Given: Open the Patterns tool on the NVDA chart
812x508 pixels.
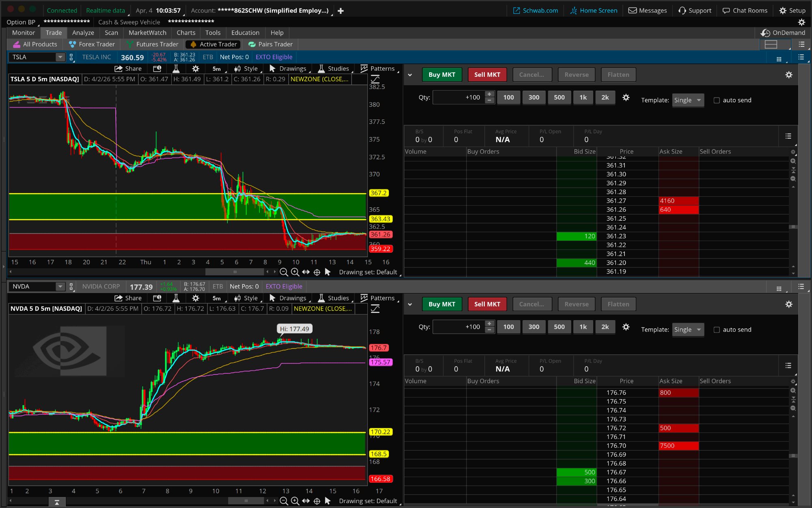Looking at the screenshot, I should click(x=382, y=298).
